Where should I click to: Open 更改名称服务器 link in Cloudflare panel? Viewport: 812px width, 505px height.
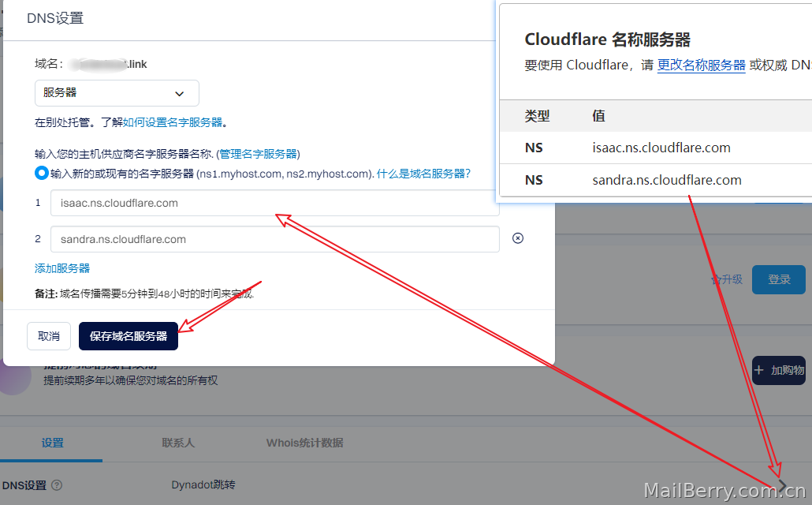pos(701,65)
